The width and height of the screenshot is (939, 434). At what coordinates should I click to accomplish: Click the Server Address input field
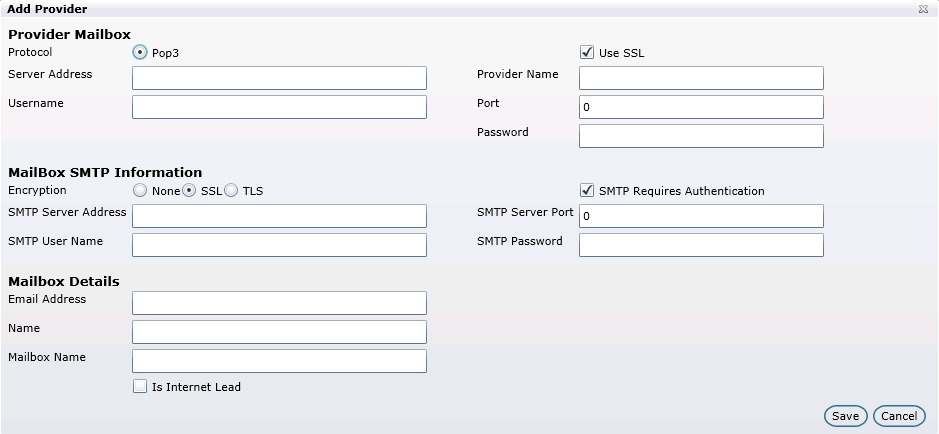click(279, 78)
